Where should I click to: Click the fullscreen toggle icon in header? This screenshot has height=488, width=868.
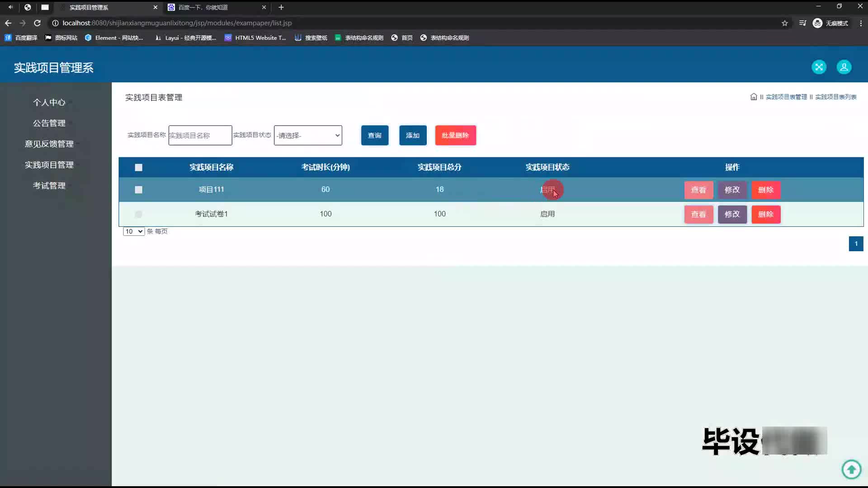click(x=819, y=67)
